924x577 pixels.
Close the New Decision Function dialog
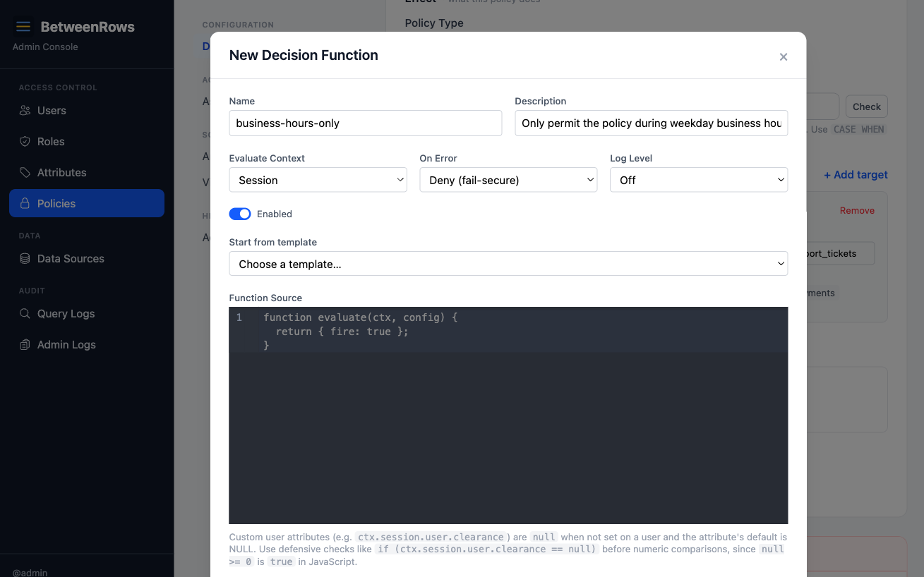point(783,57)
